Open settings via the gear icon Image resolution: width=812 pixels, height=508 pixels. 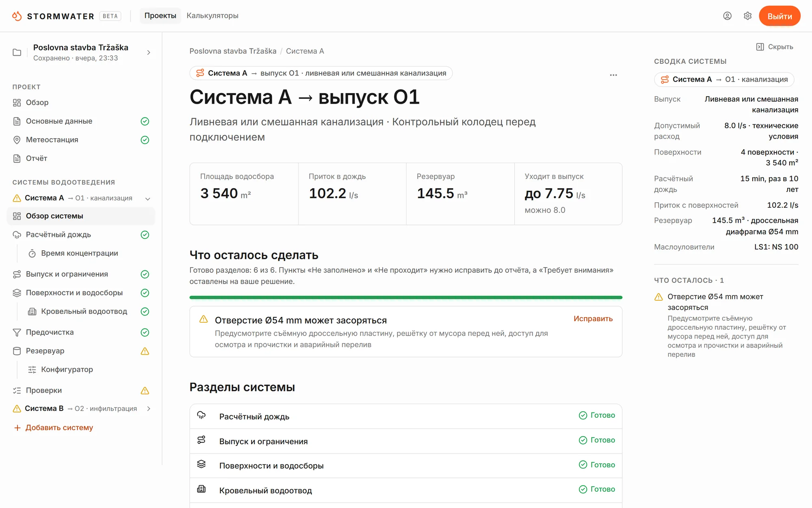(x=747, y=16)
